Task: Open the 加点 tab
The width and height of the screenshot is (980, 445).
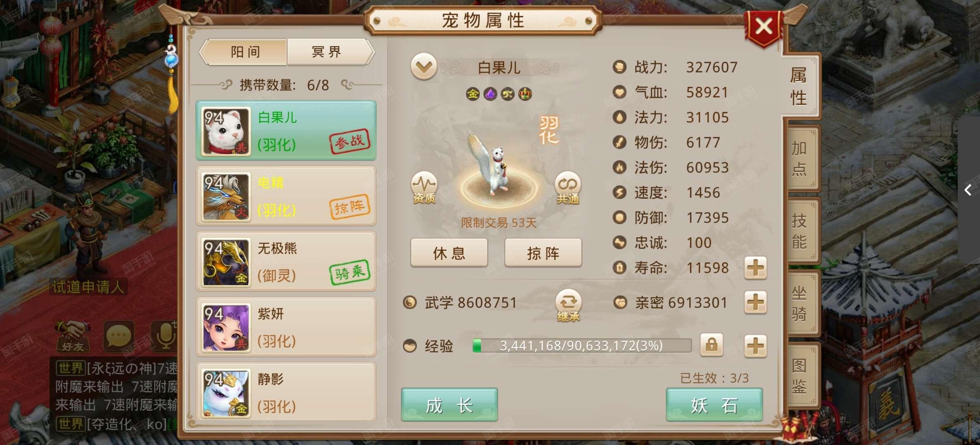Action: (x=801, y=158)
